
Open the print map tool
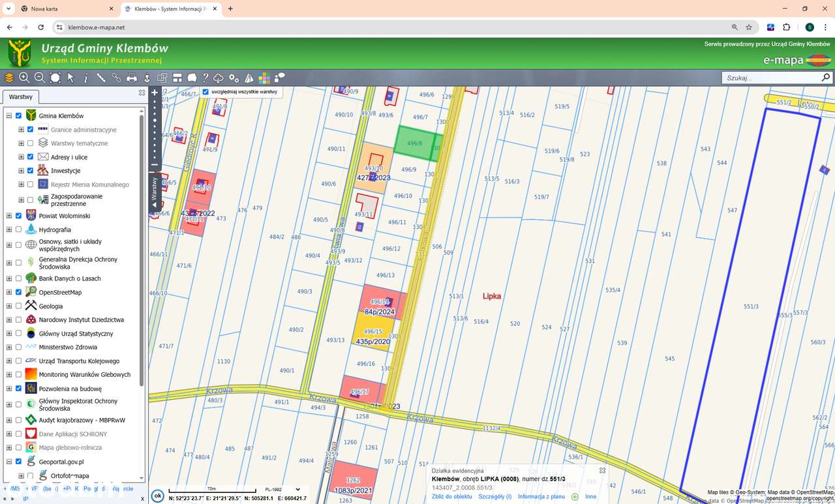pos(132,78)
